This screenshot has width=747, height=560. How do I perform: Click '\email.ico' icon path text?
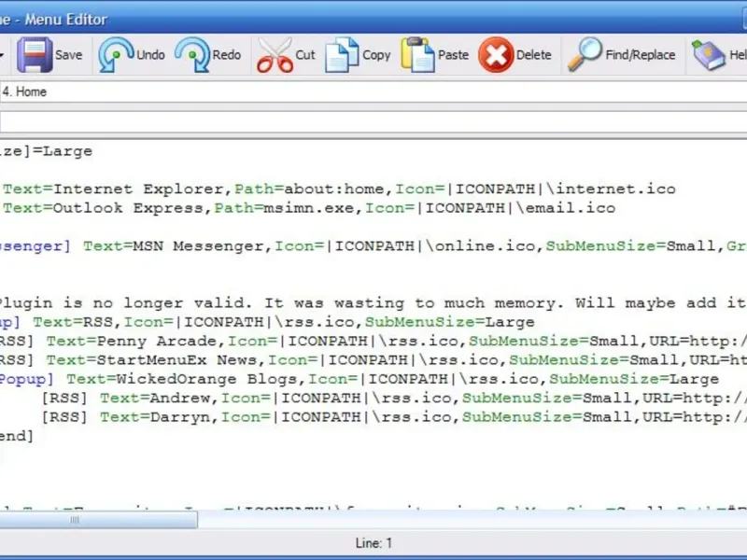pos(566,208)
